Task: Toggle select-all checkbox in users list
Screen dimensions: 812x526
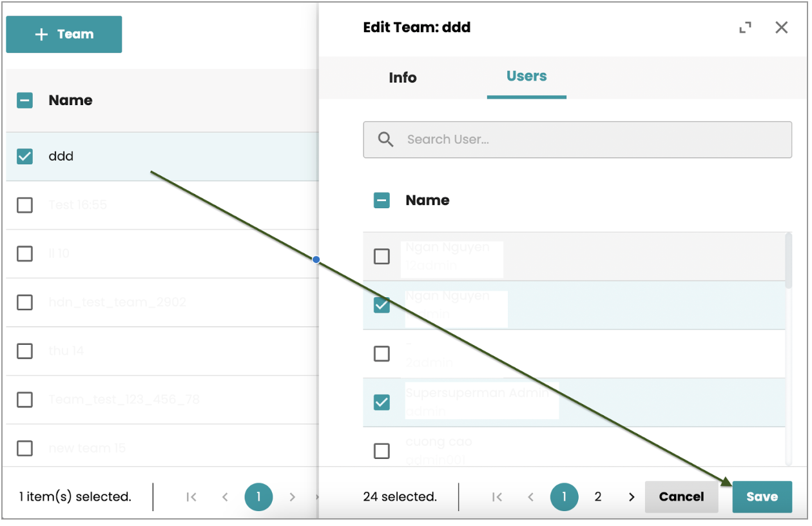Action: click(x=382, y=200)
